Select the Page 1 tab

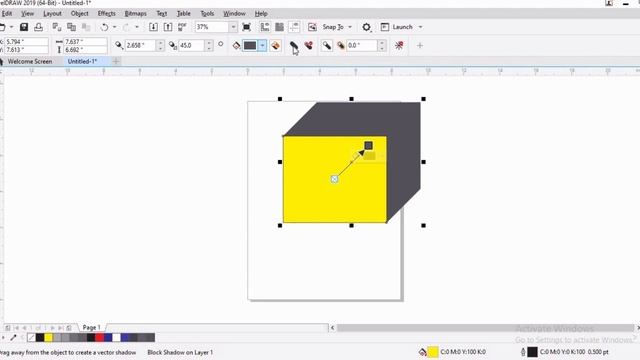tap(91, 327)
